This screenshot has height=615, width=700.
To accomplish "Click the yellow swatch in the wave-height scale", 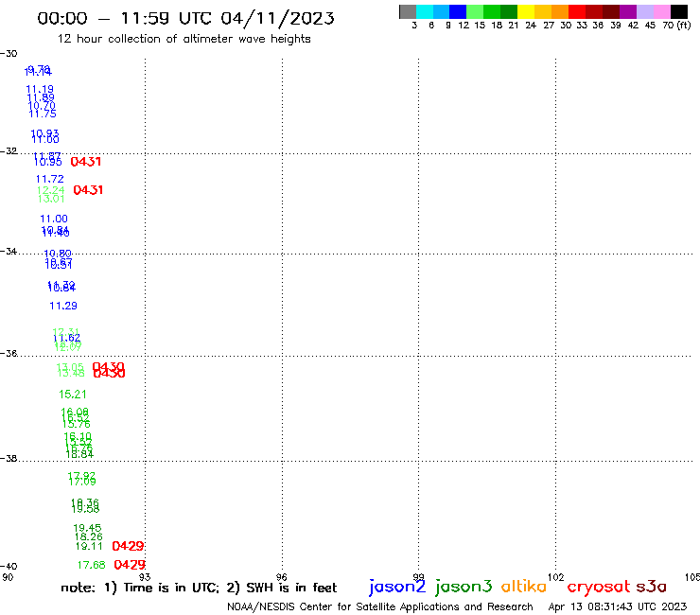I will coord(526,11).
